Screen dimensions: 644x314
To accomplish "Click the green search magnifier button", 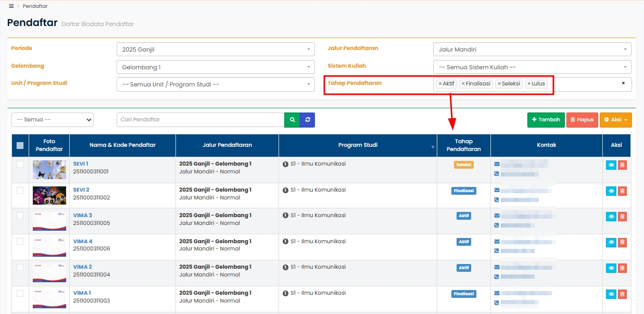I will tap(292, 120).
